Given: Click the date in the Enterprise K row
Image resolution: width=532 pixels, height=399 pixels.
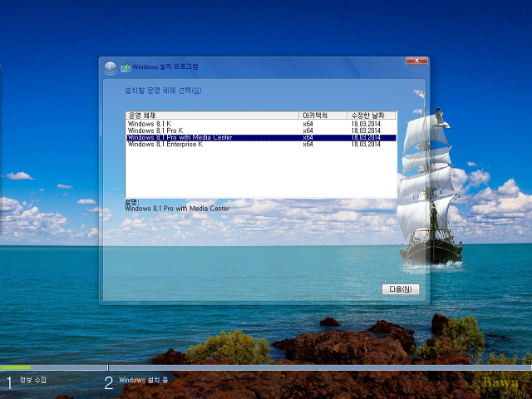Looking at the screenshot, I should click(366, 144).
